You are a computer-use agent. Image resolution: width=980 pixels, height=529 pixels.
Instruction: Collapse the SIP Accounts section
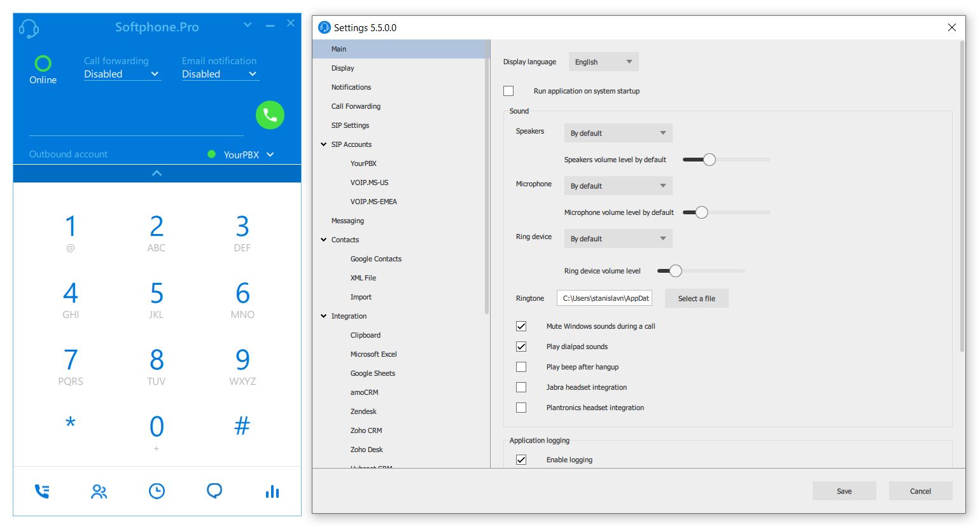(323, 144)
